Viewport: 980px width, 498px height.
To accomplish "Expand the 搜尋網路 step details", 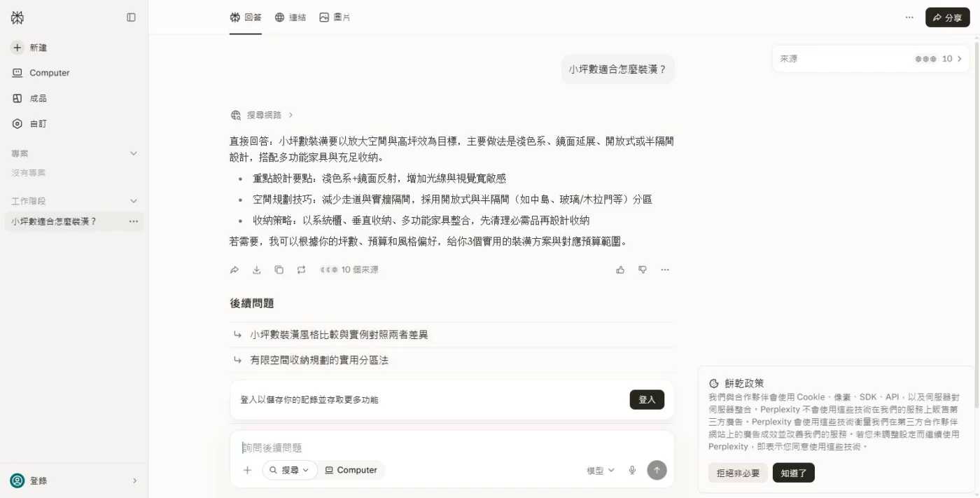I will pos(262,115).
